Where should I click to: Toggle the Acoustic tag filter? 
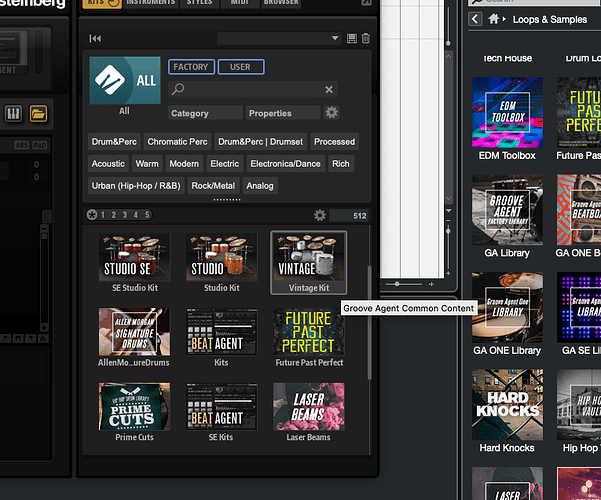coord(108,164)
